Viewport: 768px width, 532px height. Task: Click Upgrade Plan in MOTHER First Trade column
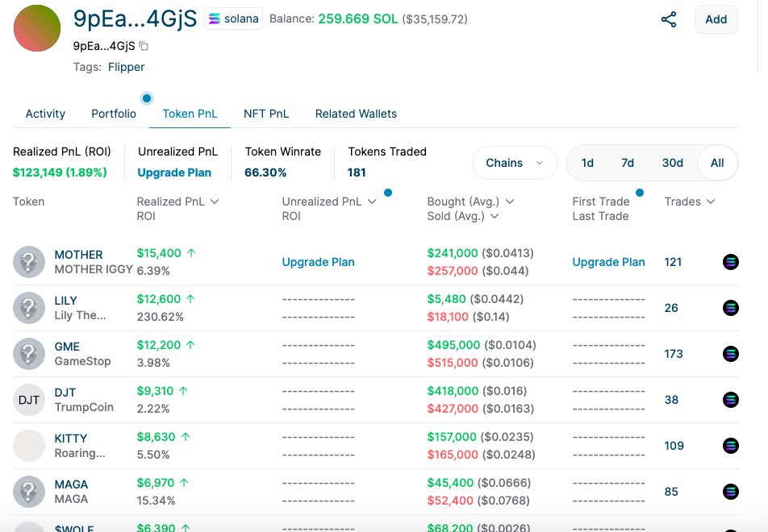tap(609, 262)
